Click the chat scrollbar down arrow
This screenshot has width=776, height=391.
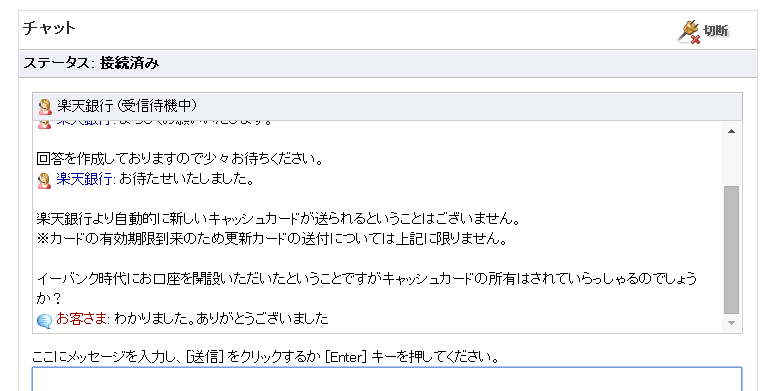731,323
